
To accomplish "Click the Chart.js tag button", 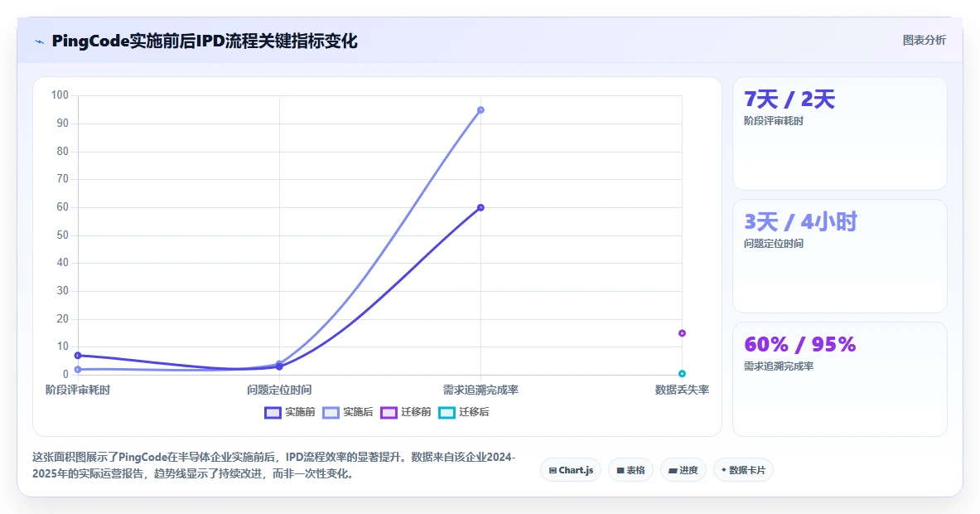I will (x=571, y=470).
